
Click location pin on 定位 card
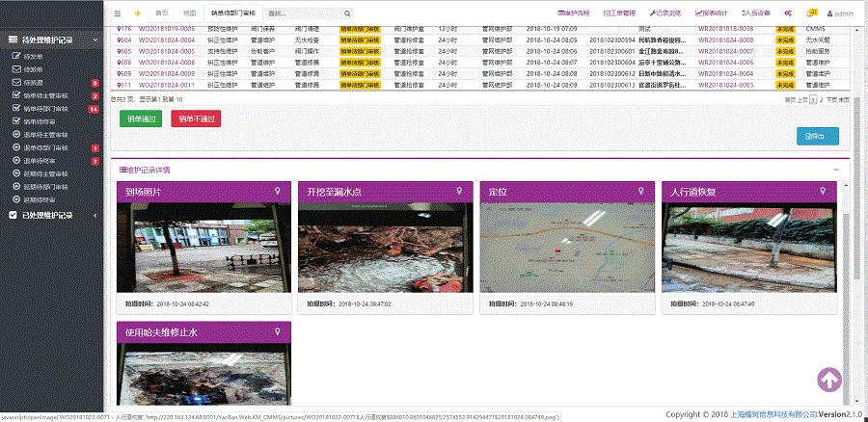click(641, 192)
